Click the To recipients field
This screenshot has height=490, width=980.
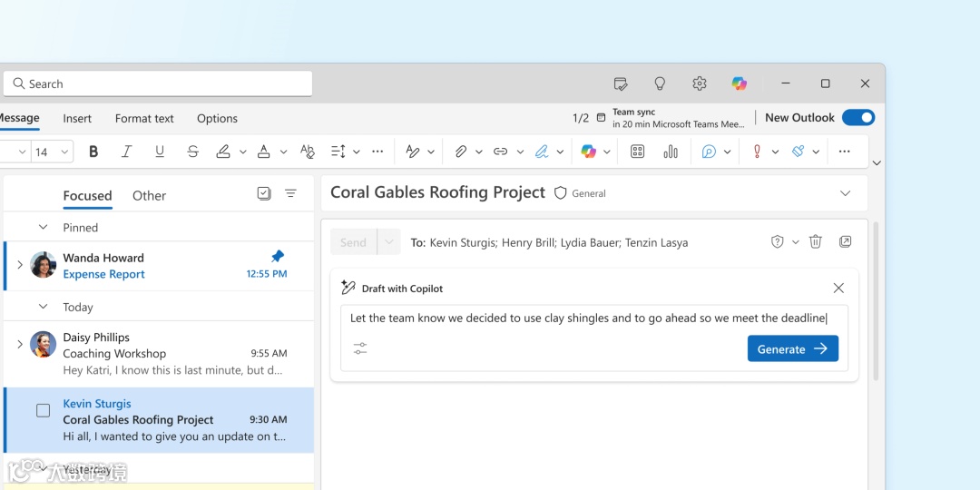pos(549,242)
